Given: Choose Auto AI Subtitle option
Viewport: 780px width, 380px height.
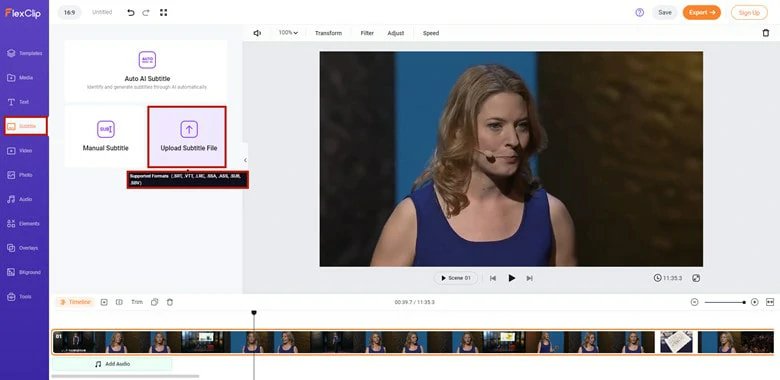Looking at the screenshot, I should (147, 71).
